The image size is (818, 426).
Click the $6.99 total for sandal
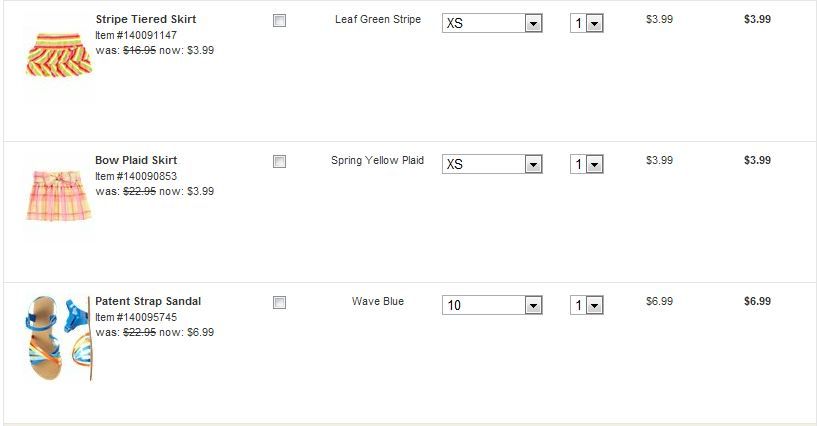[757, 301]
